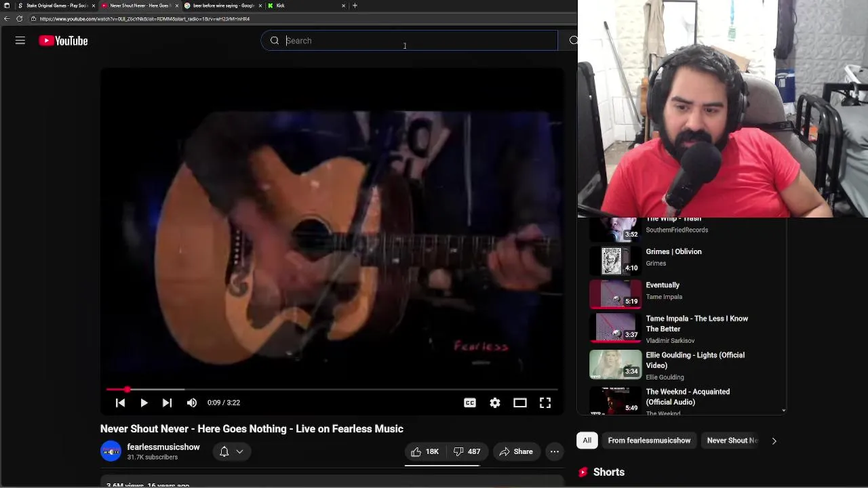Reload the page with the refresh icon
Image resolution: width=868 pixels, height=488 pixels.
19,19
